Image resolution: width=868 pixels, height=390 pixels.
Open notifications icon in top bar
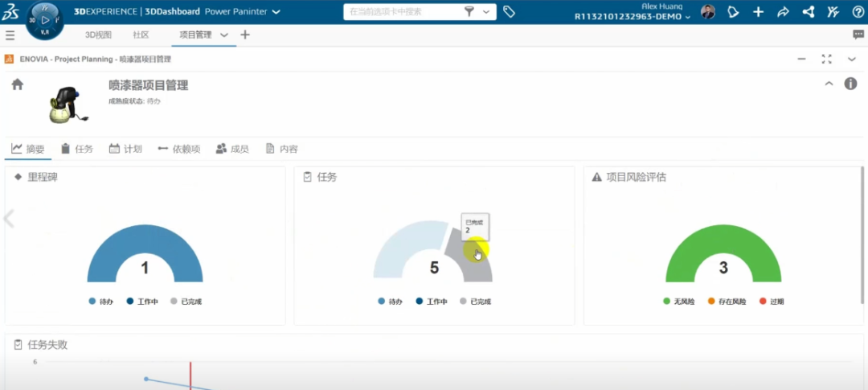pos(733,11)
